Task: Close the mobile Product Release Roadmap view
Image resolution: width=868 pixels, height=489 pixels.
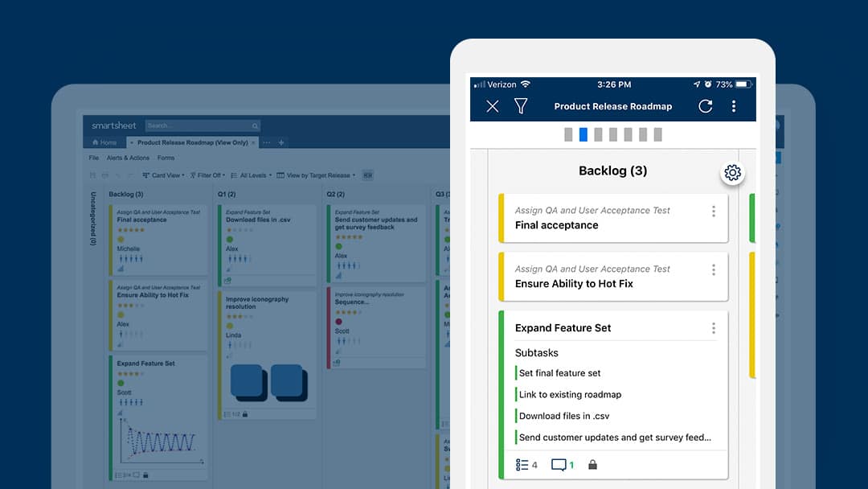Action: coord(493,106)
